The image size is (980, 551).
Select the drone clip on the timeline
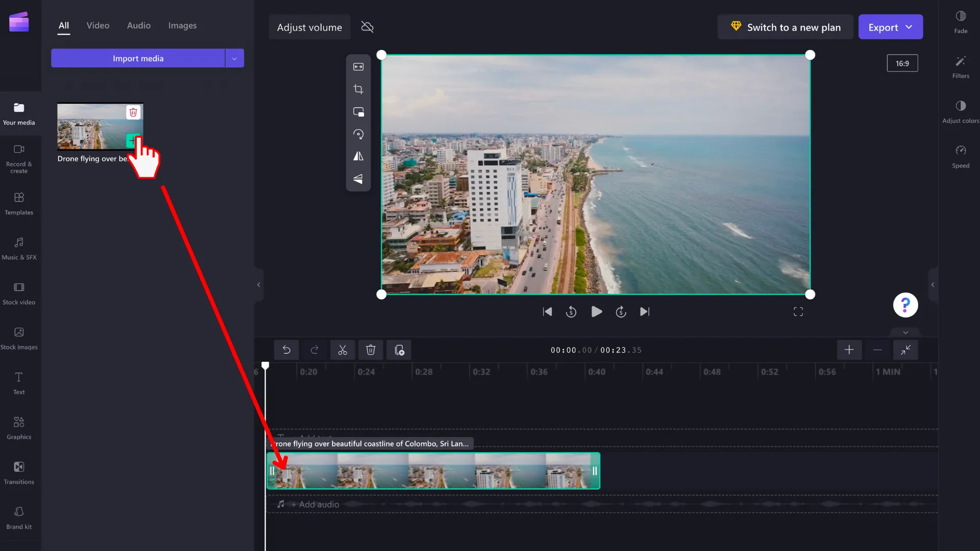(x=433, y=471)
